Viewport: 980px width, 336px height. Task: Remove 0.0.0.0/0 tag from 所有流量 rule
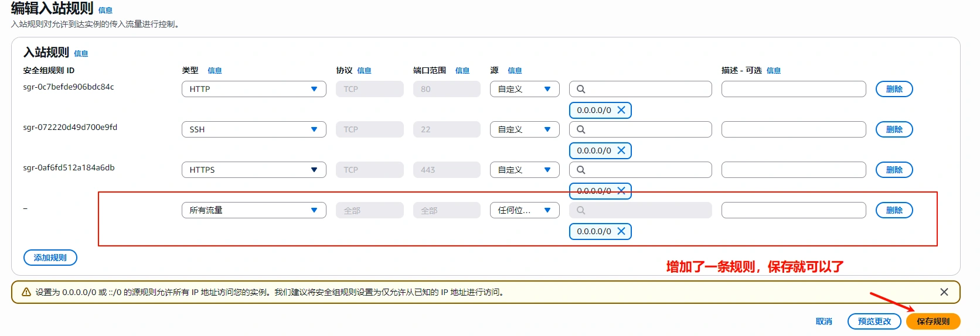[621, 231]
